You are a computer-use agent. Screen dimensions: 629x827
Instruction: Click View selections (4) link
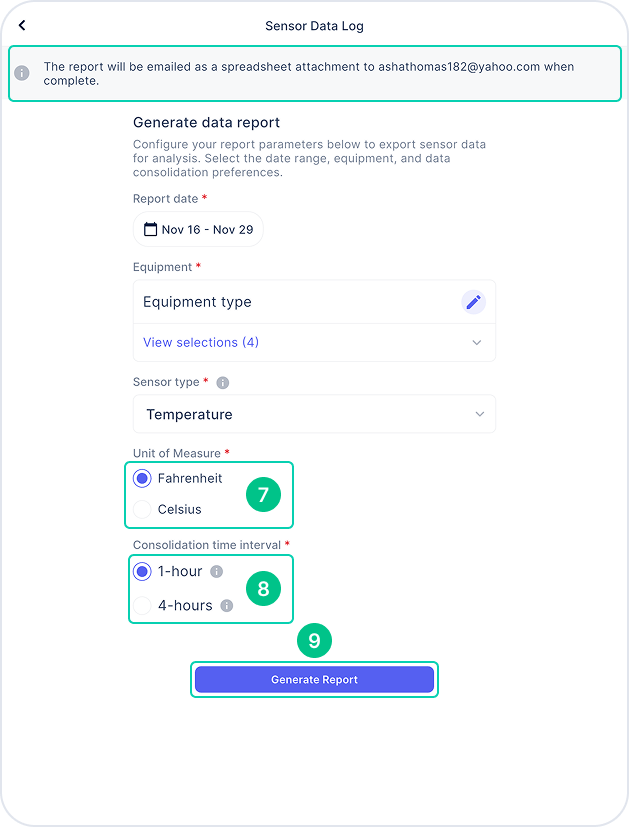pyautogui.click(x=201, y=342)
